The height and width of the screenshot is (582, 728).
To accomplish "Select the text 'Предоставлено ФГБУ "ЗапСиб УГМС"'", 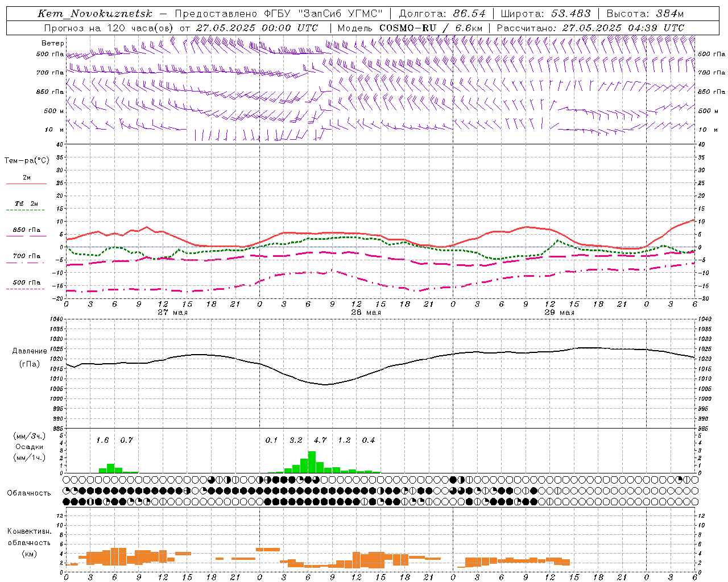I will pos(279,14).
